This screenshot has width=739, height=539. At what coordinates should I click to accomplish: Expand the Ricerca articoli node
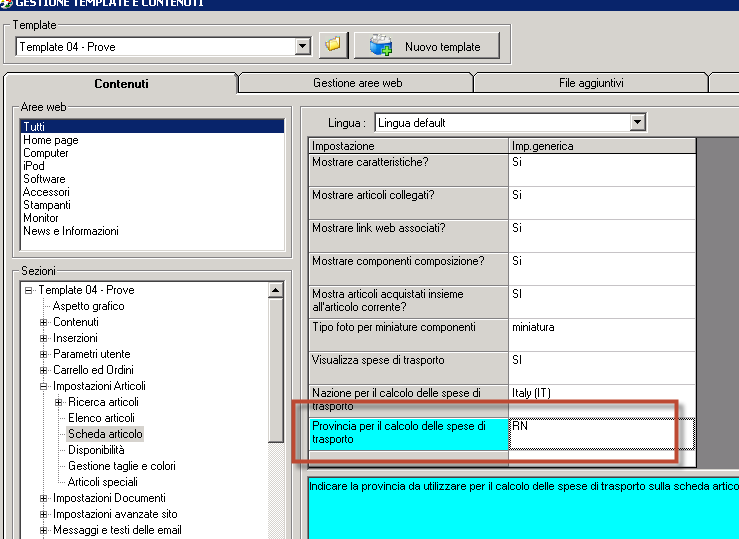58,402
